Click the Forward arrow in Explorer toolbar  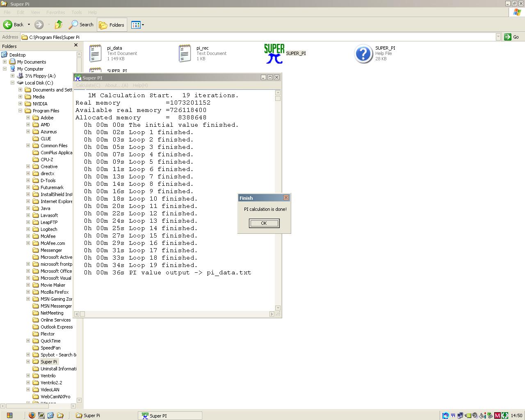39,25
